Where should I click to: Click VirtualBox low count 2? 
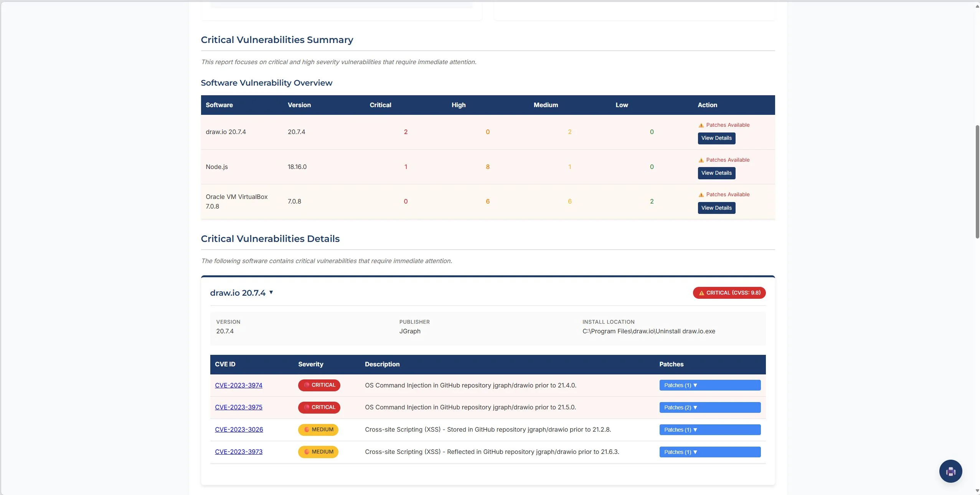click(652, 201)
